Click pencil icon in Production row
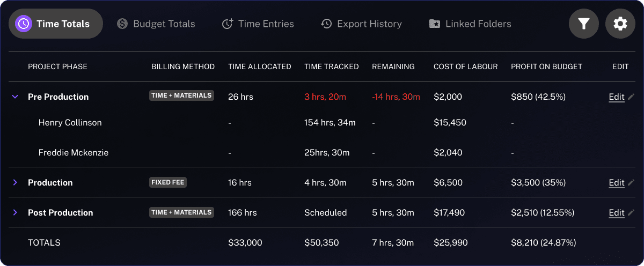Image resolution: width=644 pixels, height=266 pixels. click(631, 182)
